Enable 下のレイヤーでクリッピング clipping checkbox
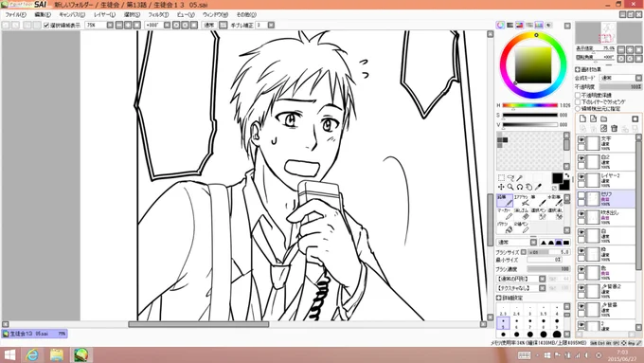Image resolution: width=644 pixels, height=363 pixels. tap(578, 101)
